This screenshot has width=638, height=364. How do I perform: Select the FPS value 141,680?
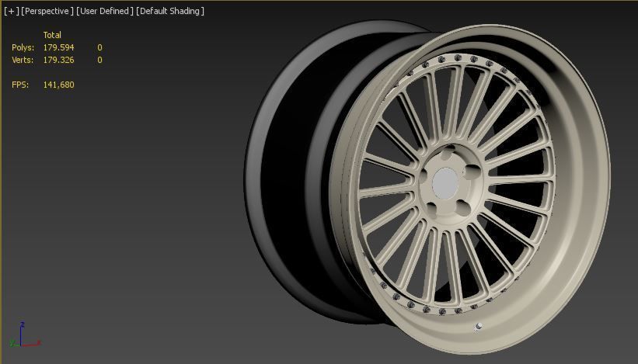pos(58,85)
